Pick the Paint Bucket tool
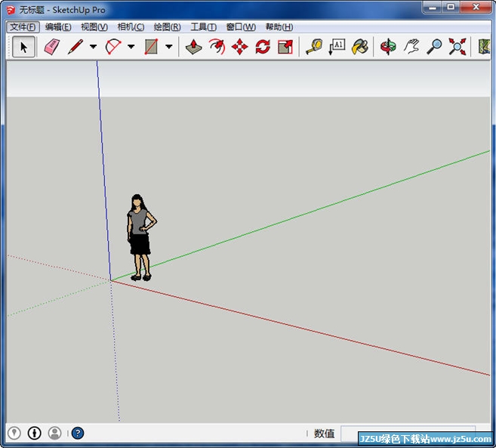This screenshot has height=448, width=496. [x=360, y=47]
